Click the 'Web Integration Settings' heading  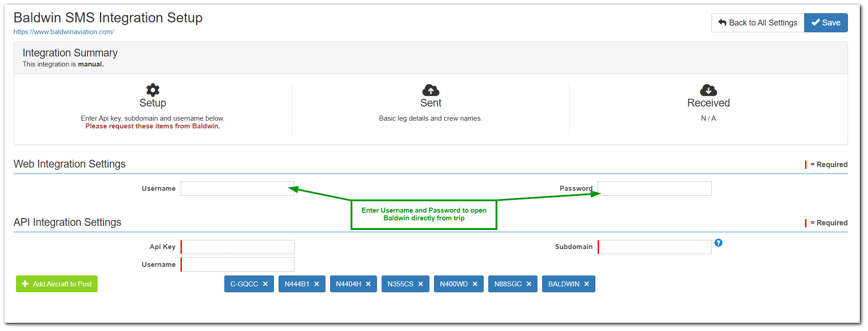pyautogui.click(x=70, y=164)
